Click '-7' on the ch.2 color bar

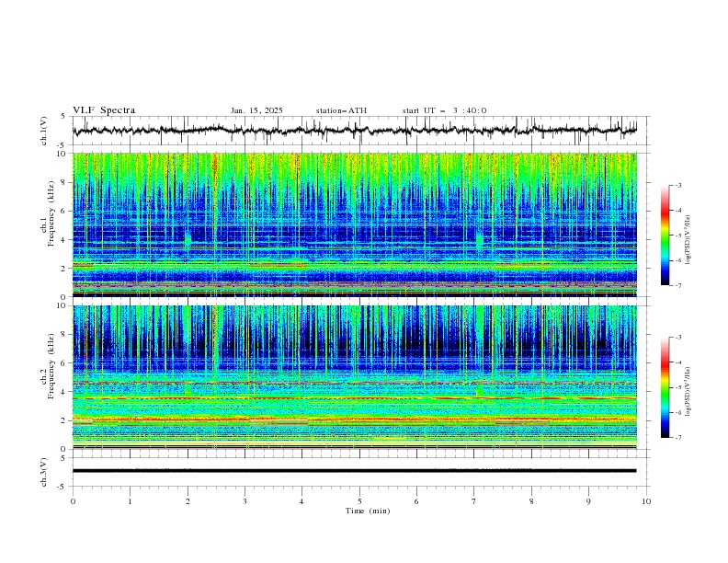(677, 438)
